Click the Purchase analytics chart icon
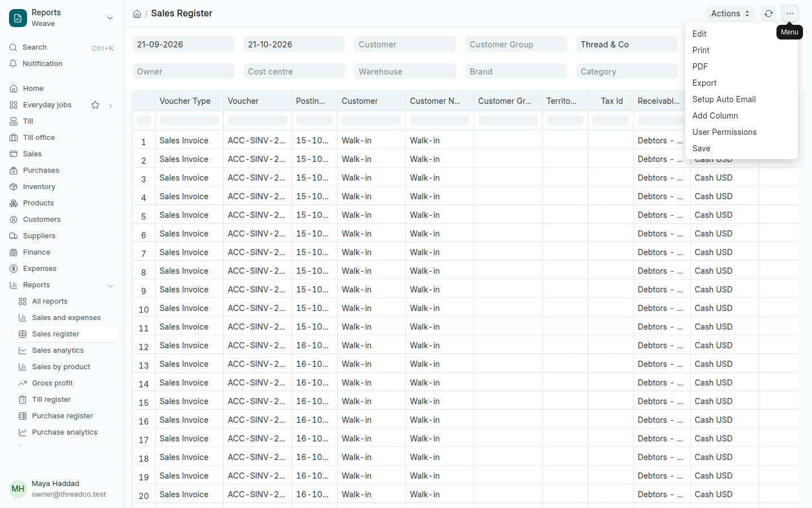The image size is (812, 508). pyautogui.click(x=23, y=432)
